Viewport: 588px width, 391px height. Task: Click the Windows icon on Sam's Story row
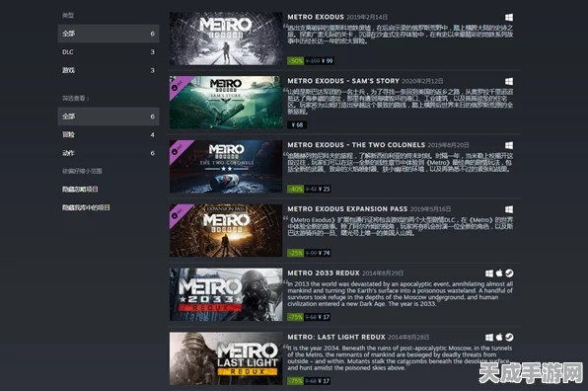pos(508,81)
